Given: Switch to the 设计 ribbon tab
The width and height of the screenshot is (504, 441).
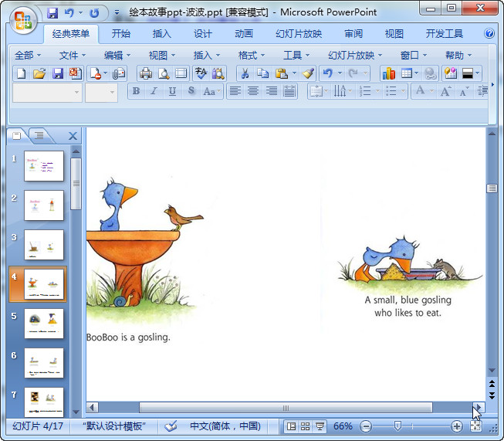Looking at the screenshot, I should click(x=203, y=33).
